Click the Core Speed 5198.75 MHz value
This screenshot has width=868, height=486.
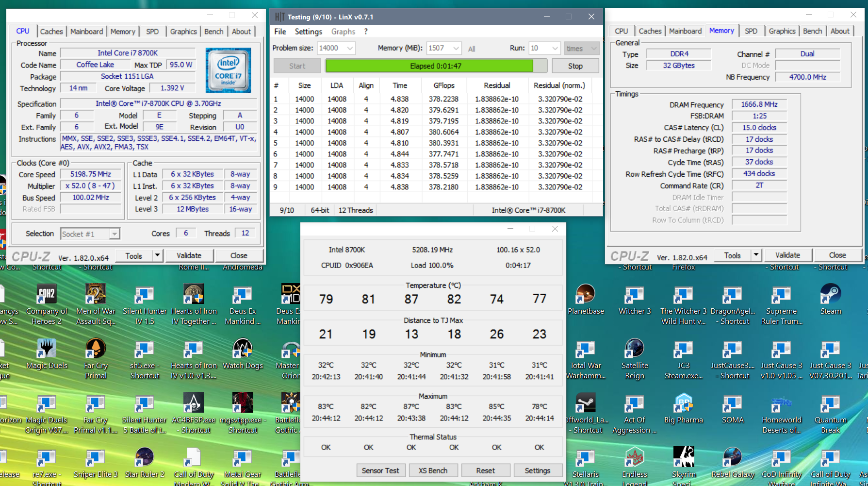tap(91, 174)
